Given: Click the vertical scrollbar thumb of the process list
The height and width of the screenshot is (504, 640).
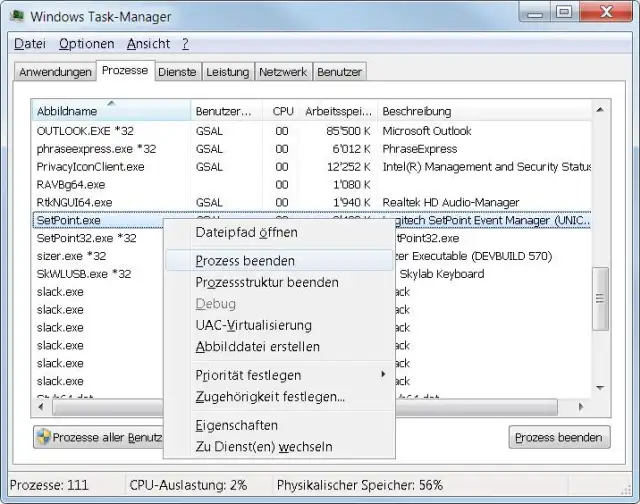Looking at the screenshot, I should pyautogui.click(x=600, y=298).
